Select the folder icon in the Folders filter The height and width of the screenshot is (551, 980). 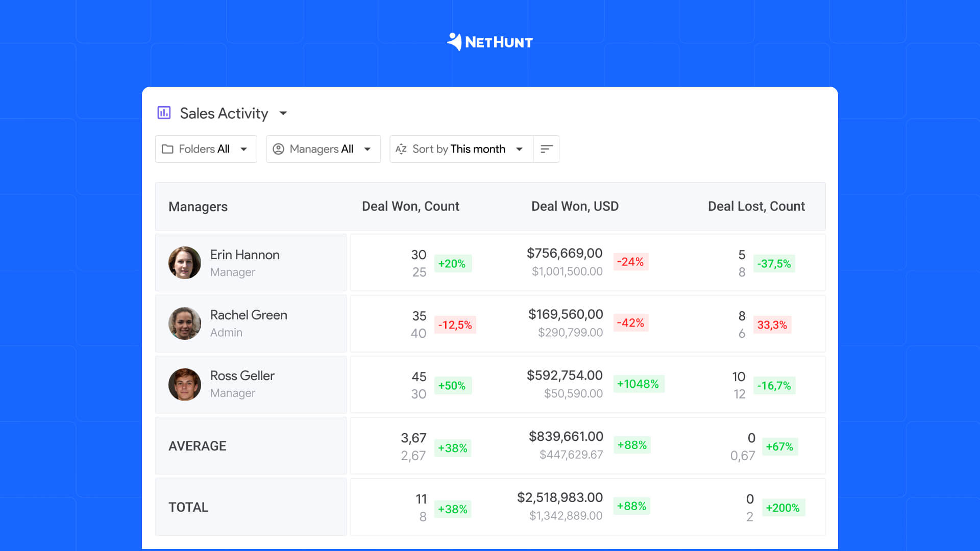coord(169,149)
